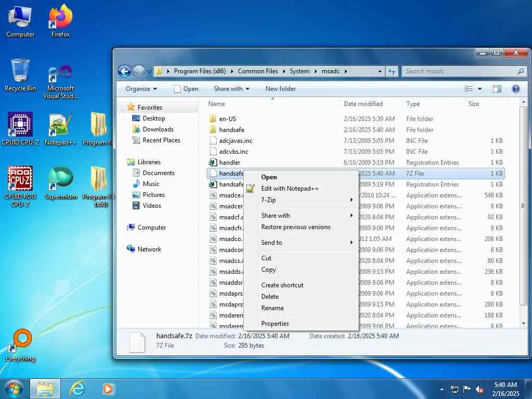This screenshot has height=399, width=532.
Task: Click the Explorer taskbar button
Action: (x=46, y=389)
